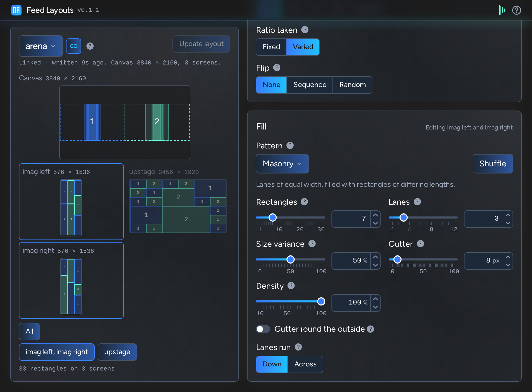Open the help circle icon in header
Screen dimensions: 532x392
(x=517, y=10)
